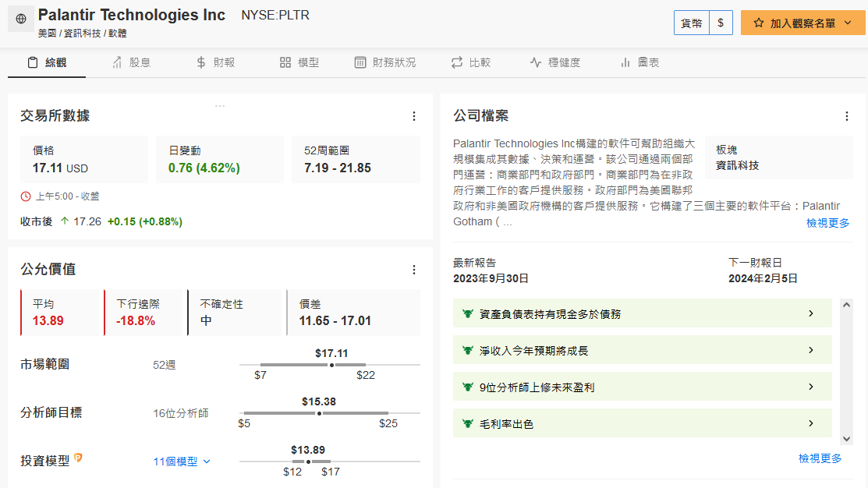This screenshot has width=868, height=488.
Task: Click the bull icon on 9位分析師上修未來盈利 row
Action: 468,387
